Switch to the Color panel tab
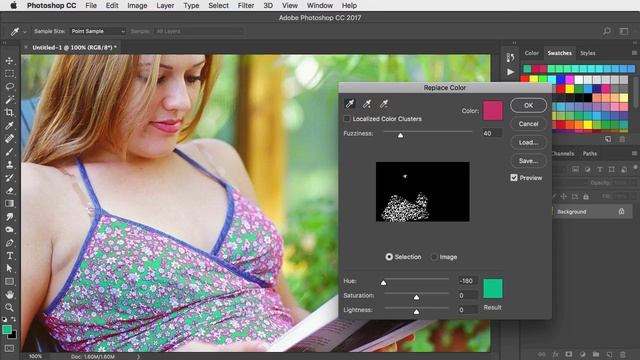The height and width of the screenshot is (360, 640). 531,53
